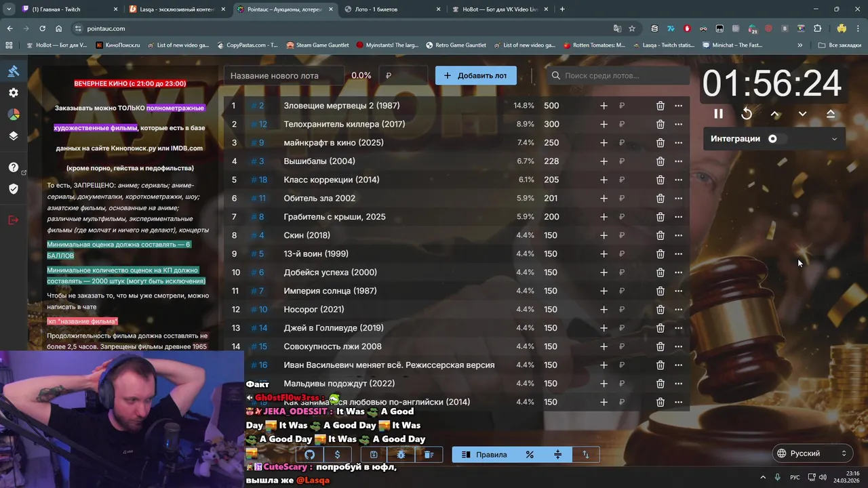
Task: Toggle the sort order arrows button
Action: [x=586, y=455]
